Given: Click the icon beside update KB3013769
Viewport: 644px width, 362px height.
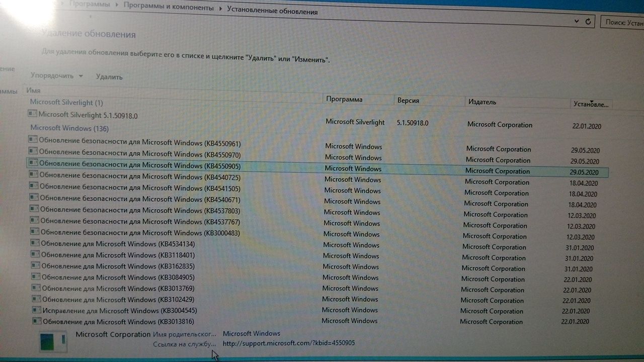Looking at the screenshot, I should tap(36, 287).
